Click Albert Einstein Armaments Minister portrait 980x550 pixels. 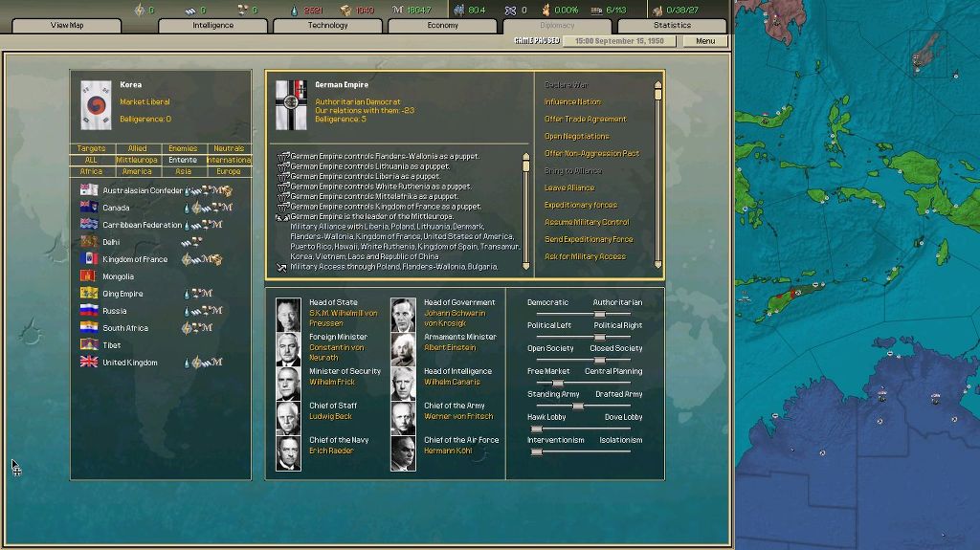click(403, 349)
